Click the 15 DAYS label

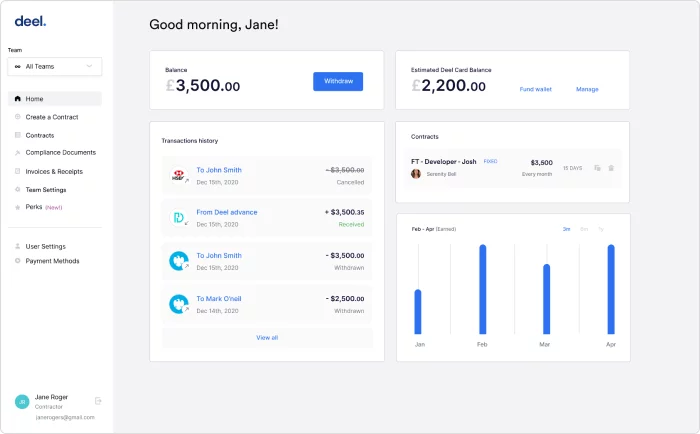572,168
